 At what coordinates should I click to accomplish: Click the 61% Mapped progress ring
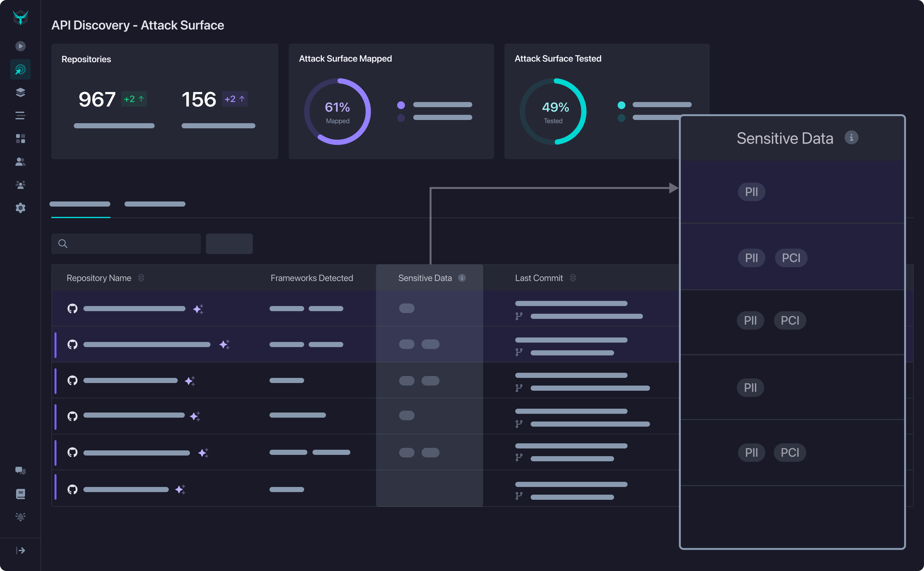(338, 111)
